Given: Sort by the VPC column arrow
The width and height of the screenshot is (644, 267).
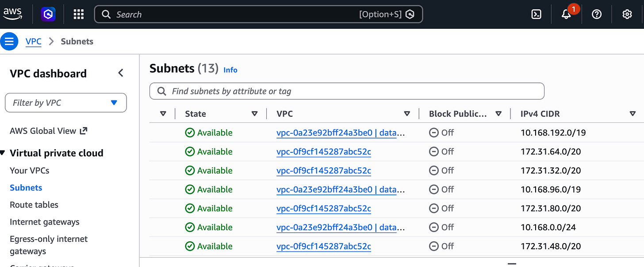Looking at the screenshot, I should tap(407, 114).
